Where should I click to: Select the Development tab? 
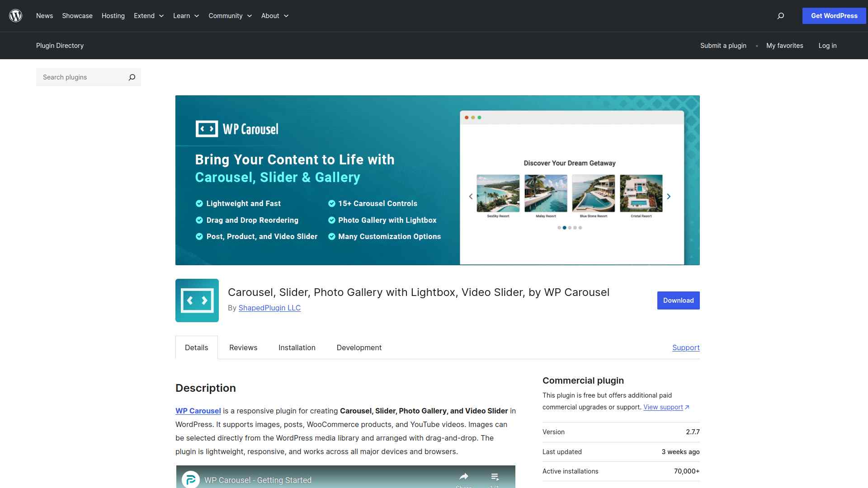359,347
